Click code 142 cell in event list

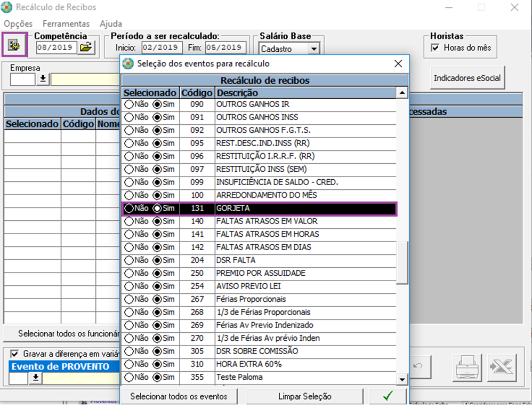[x=197, y=247]
